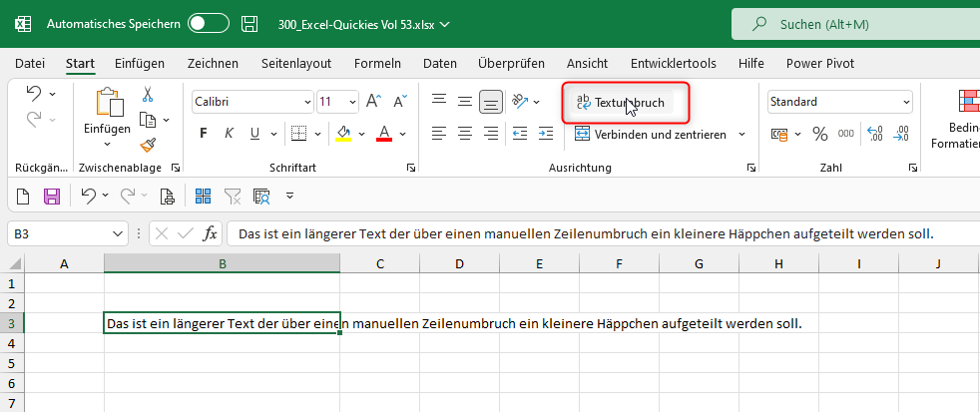Apply red font color
This screenshot has width=980, height=412.
point(384,133)
